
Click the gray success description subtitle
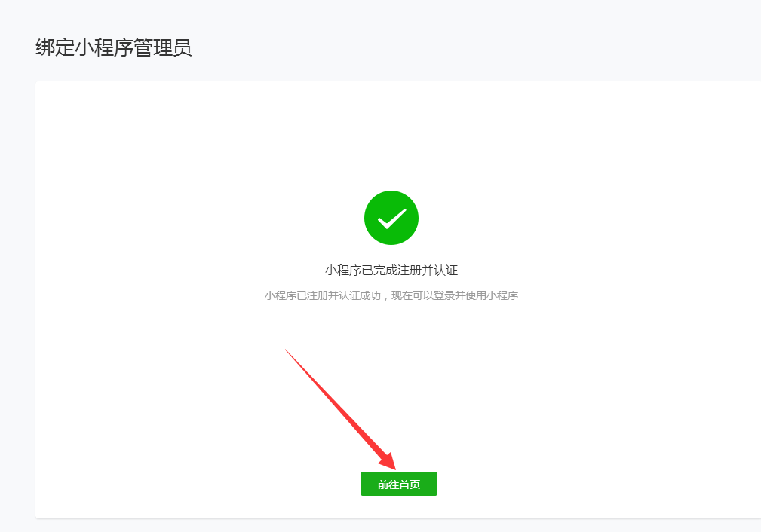pos(391,295)
